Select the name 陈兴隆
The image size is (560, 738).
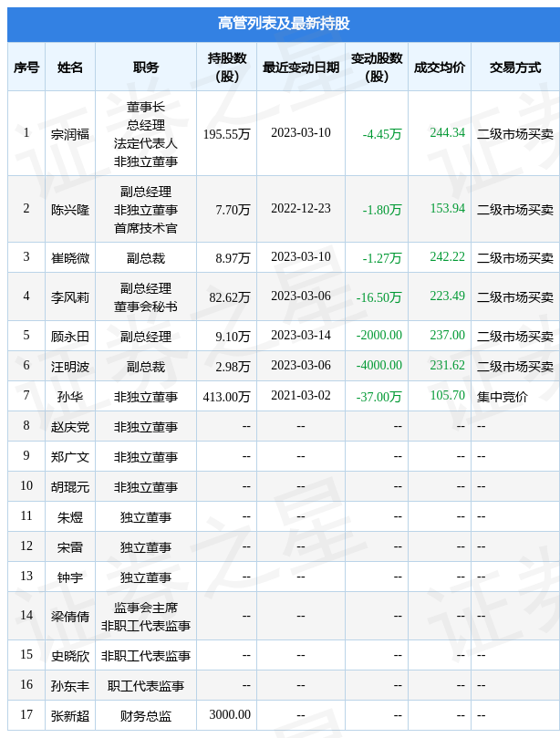(70, 210)
